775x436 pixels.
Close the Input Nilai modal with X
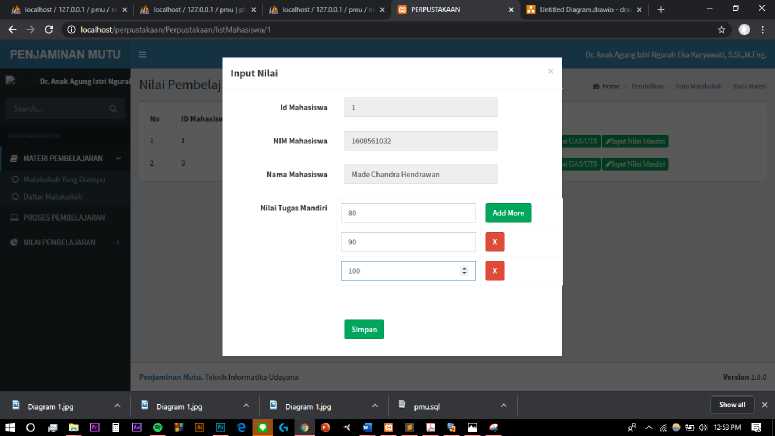pyautogui.click(x=549, y=71)
